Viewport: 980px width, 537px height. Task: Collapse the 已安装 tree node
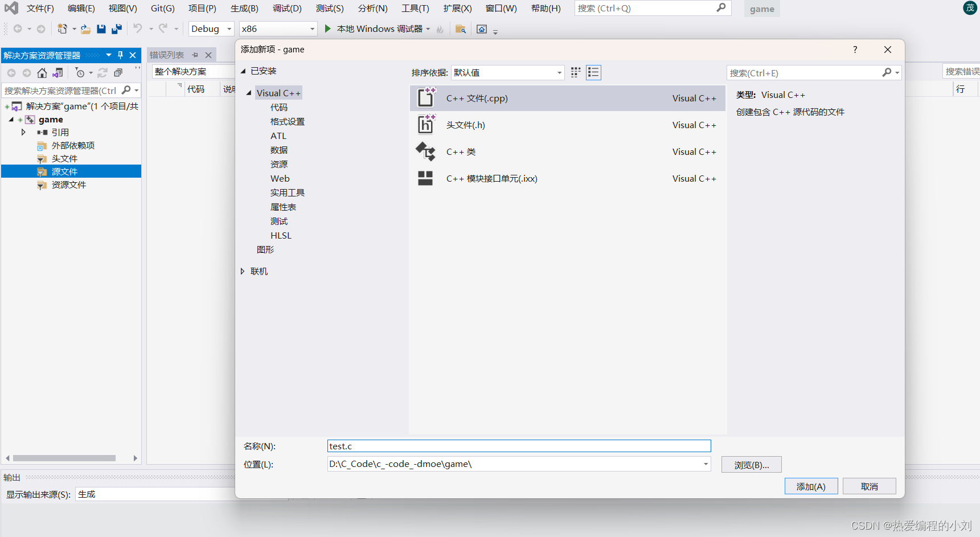pos(243,71)
